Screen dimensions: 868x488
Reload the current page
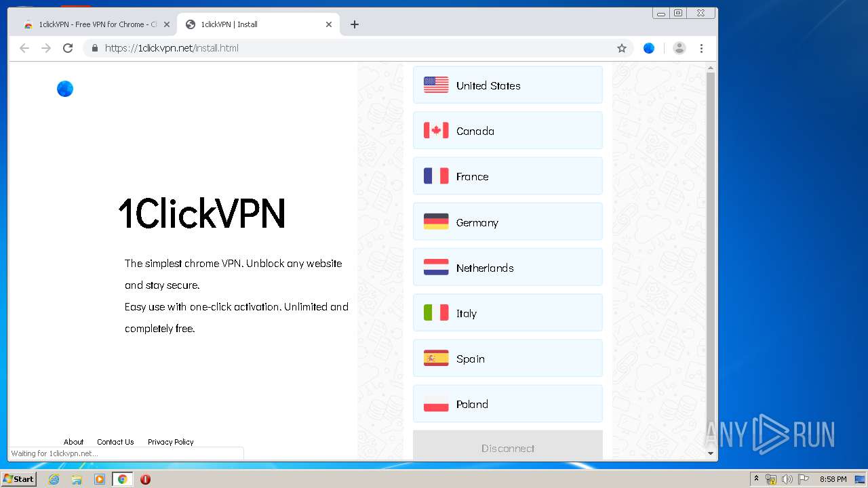click(68, 48)
